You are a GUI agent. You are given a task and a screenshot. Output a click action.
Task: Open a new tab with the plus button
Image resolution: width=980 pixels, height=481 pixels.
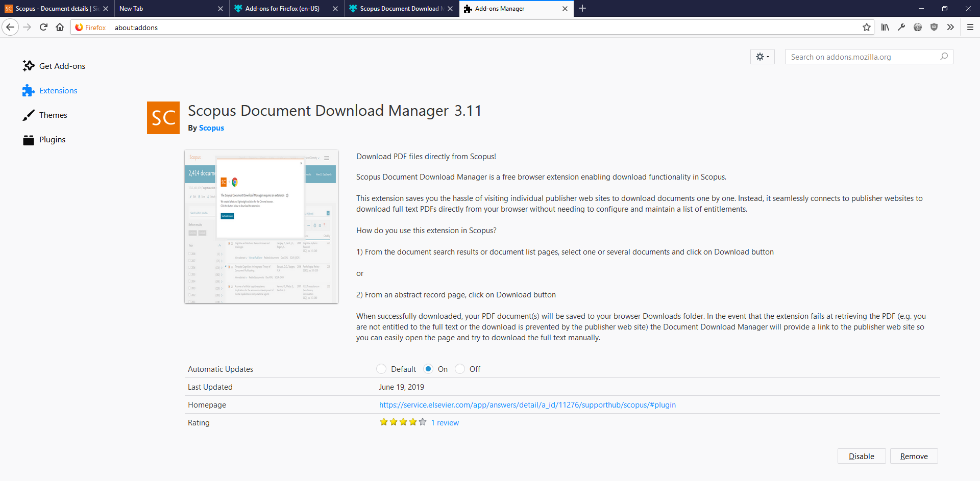point(582,8)
